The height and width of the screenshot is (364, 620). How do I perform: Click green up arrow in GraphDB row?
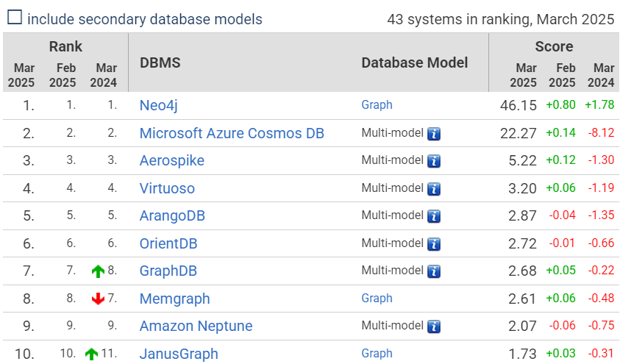coord(98,271)
